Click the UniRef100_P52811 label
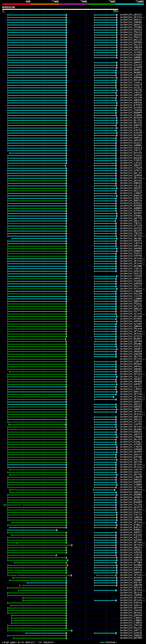146x644 pixels. pos(131,304)
